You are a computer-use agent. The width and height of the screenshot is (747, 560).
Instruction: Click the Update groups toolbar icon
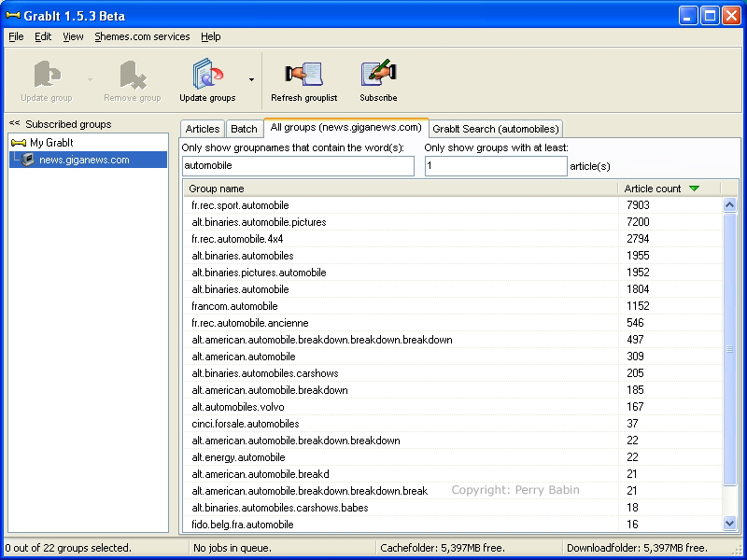click(207, 73)
